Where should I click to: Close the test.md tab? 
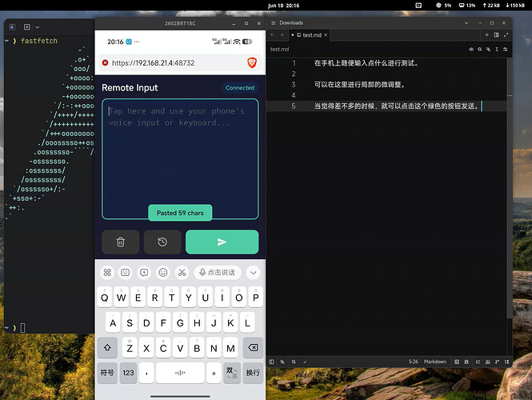point(326,34)
